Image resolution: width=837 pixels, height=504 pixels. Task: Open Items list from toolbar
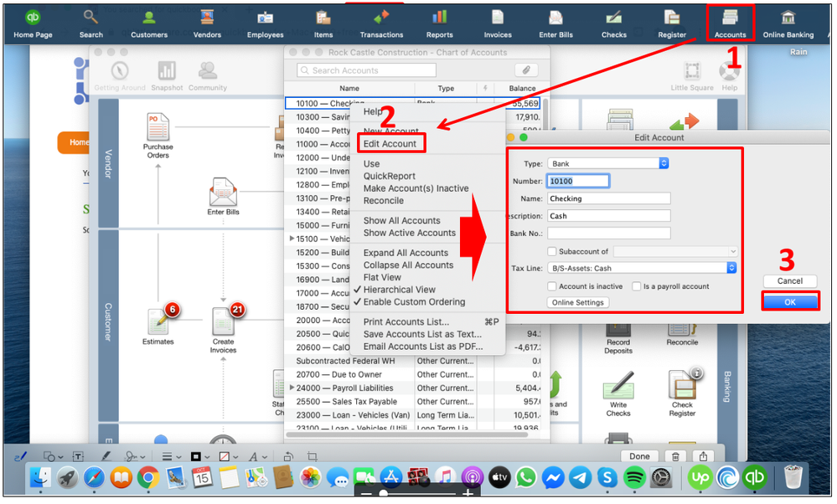click(x=323, y=24)
